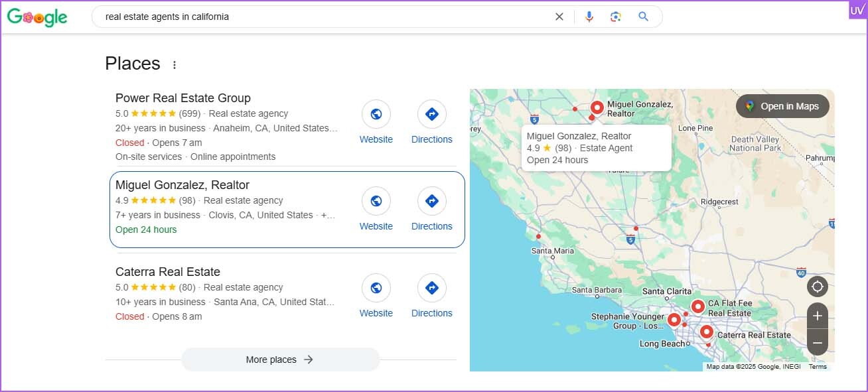Zoom out on the map
The height and width of the screenshot is (392, 868).
click(x=818, y=342)
